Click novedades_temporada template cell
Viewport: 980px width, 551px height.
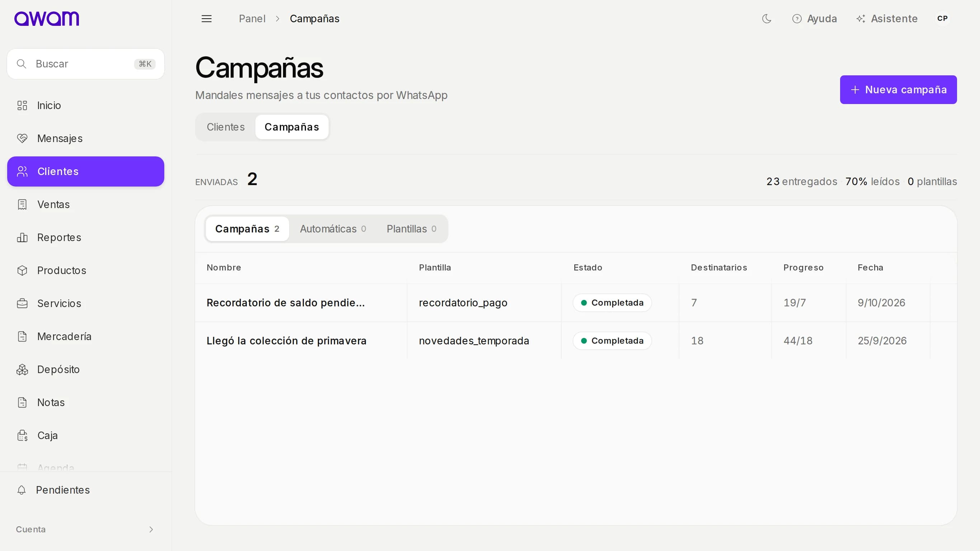pyautogui.click(x=474, y=340)
